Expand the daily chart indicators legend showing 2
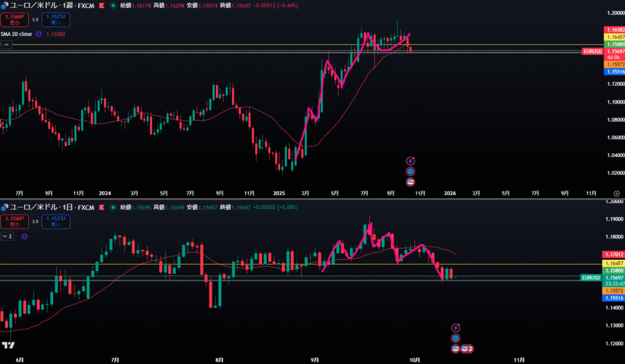This screenshot has height=364, width=625. click(7, 236)
